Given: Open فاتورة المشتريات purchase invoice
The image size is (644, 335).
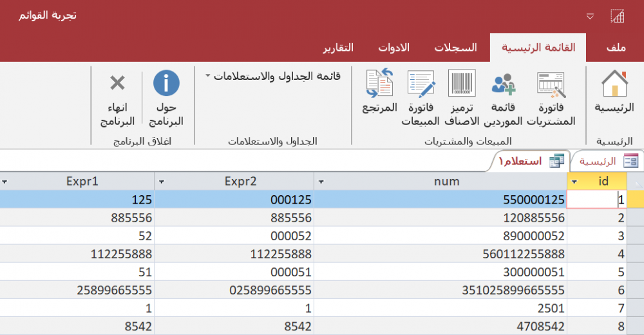Looking at the screenshot, I should pyautogui.click(x=551, y=86).
